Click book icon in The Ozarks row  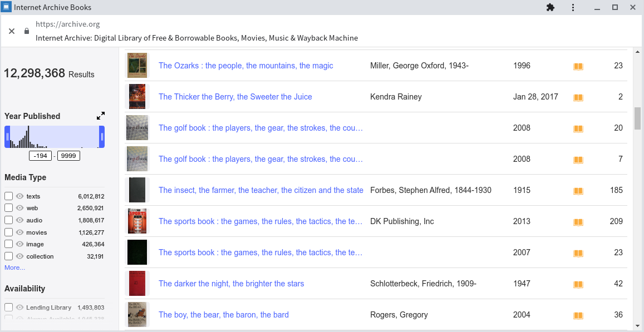(578, 66)
